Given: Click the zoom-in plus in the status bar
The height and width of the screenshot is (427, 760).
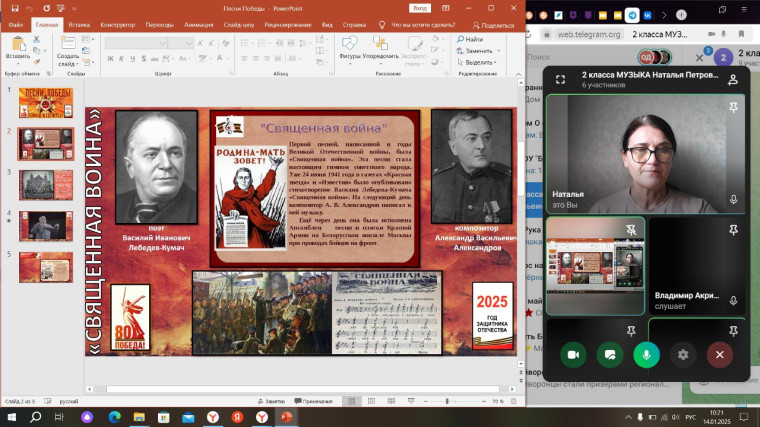Looking at the screenshot, I should (x=484, y=401).
